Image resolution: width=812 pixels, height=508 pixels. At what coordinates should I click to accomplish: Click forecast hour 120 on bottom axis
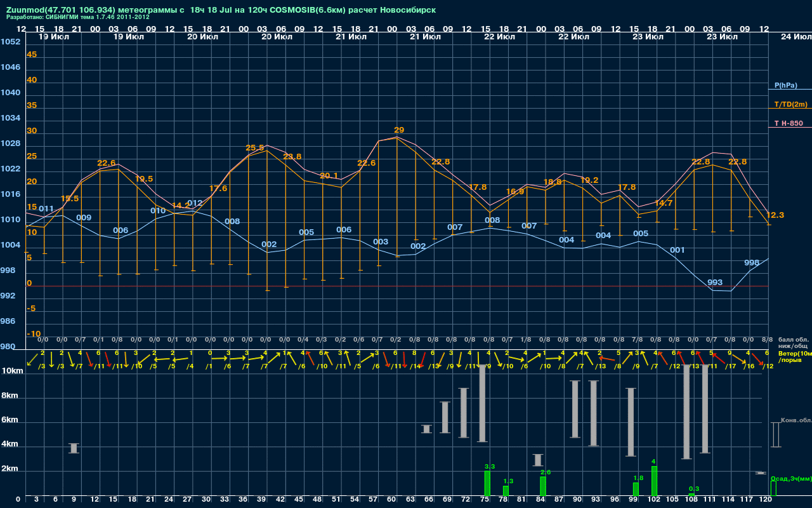tap(765, 500)
